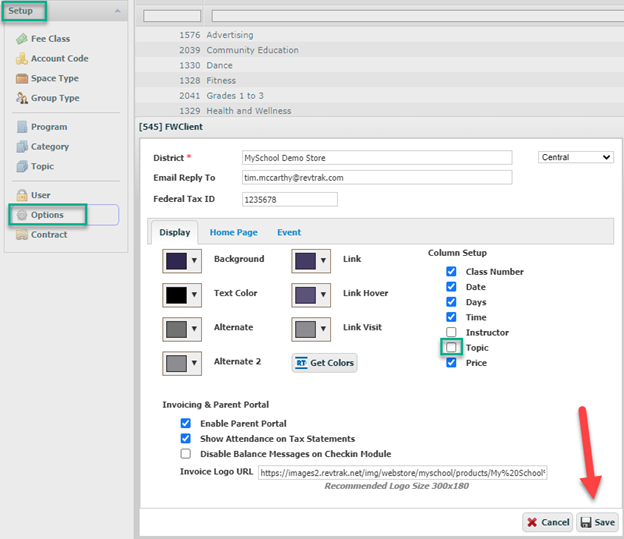Open the Topic link in sidebar
The image size is (624, 539).
43,166
